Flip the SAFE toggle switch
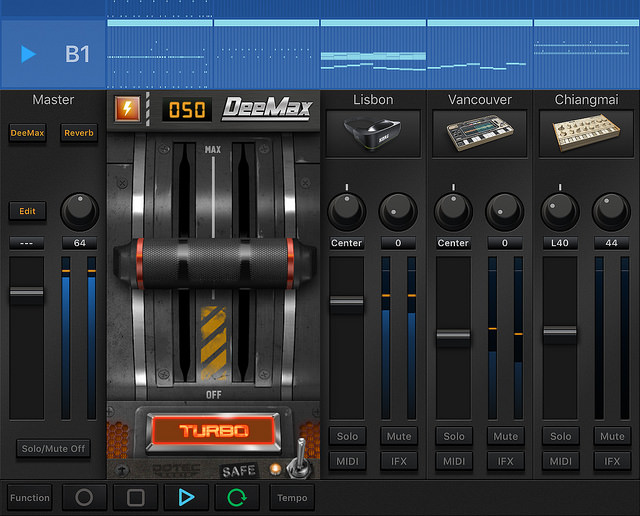This screenshot has height=516, width=640. click(x=299, y=458)
